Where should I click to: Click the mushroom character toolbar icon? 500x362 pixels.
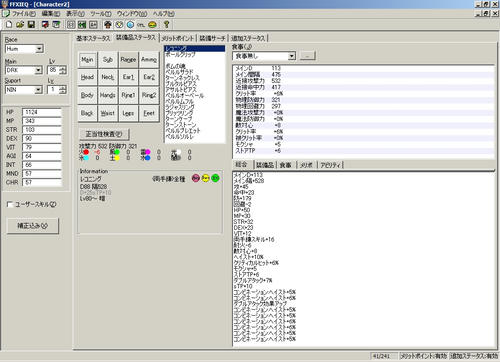[x=108, y=24]
